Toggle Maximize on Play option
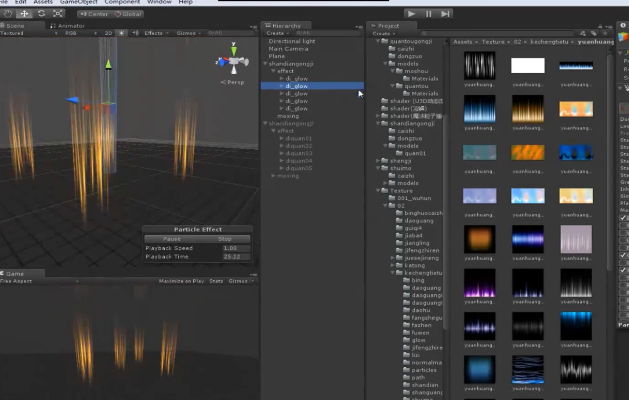Viewport: 629px width, 400px height. click(x=181, y=281)
